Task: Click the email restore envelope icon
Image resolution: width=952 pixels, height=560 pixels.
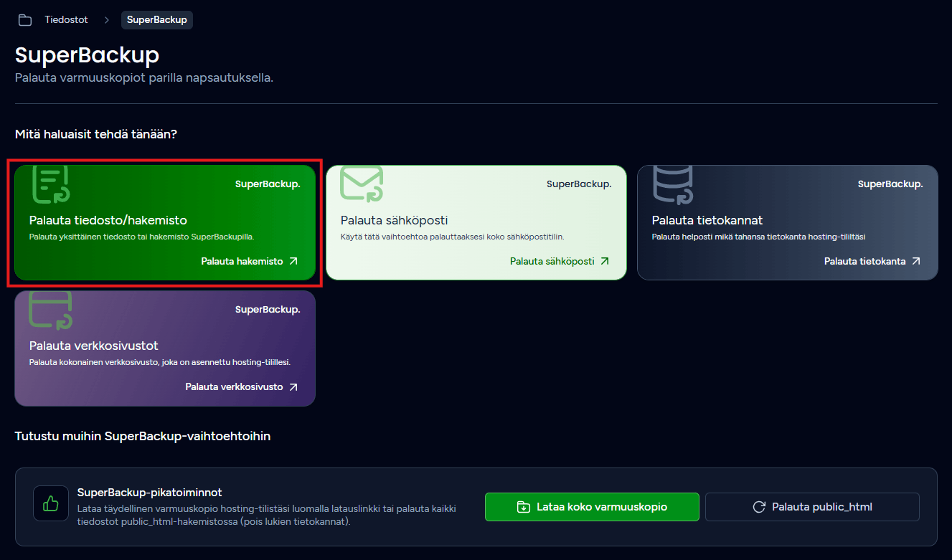Action: tap(362, 184)
